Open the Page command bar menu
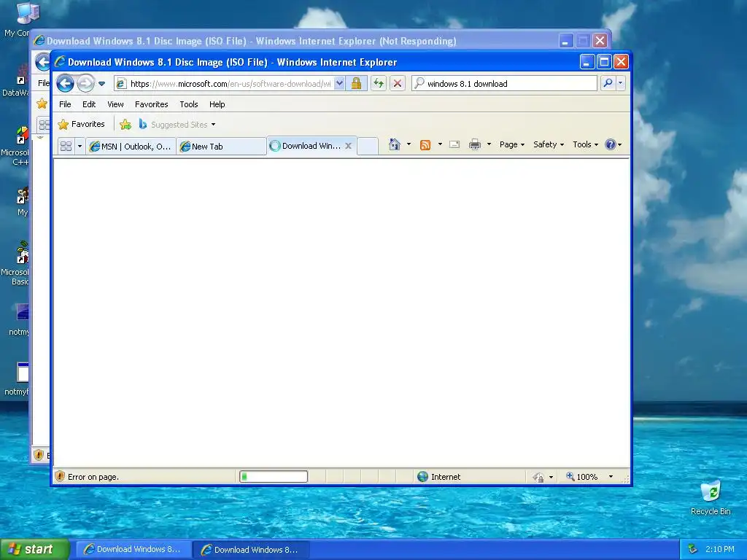 pyautogui.click(x=511, y=144)
